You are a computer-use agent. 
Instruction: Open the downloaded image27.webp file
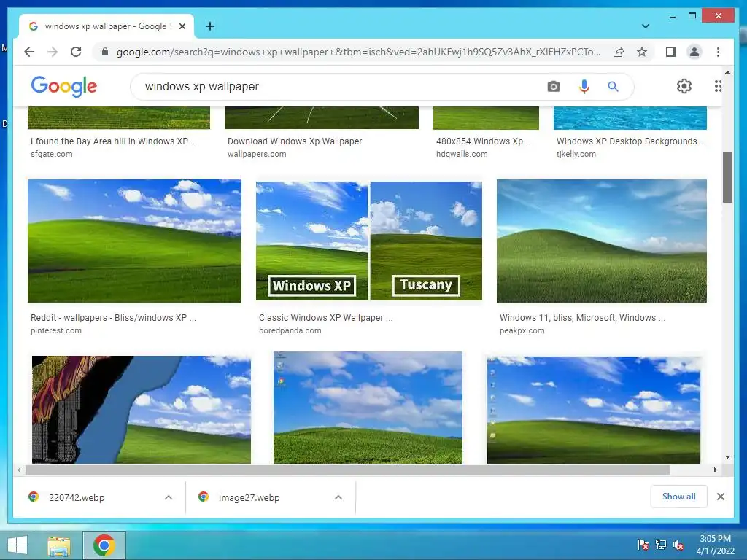[x=249, y=497]
